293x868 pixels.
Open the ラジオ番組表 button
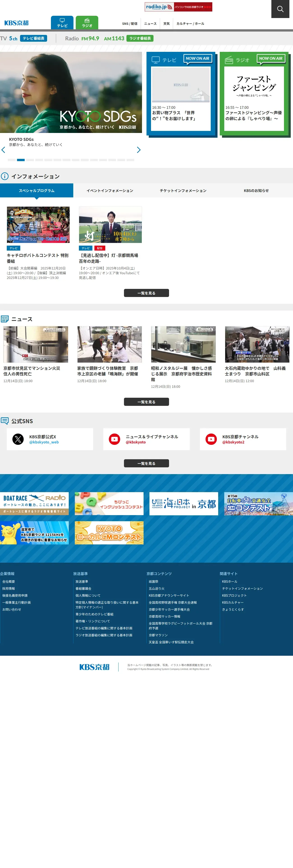tap(140, 38)
